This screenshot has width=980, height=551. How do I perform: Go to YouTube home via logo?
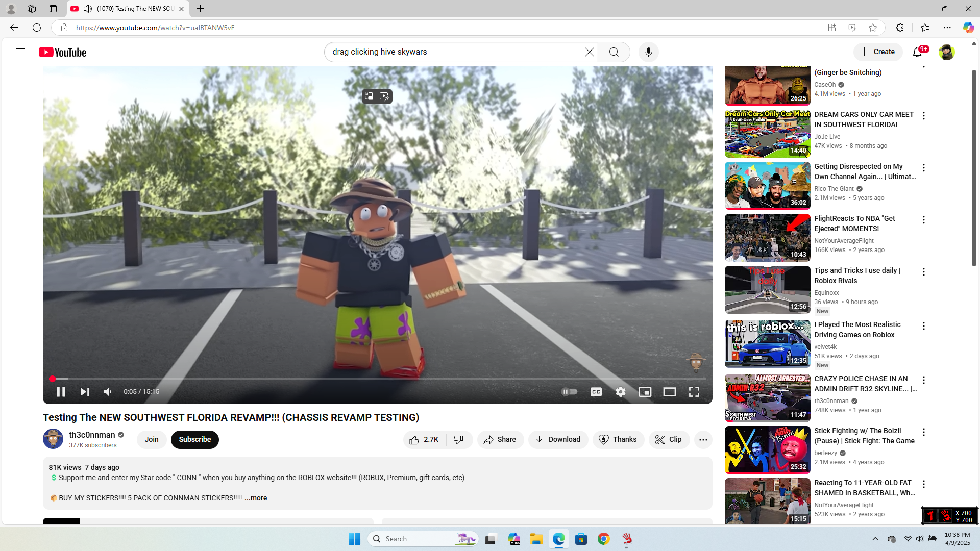[63, 52]
